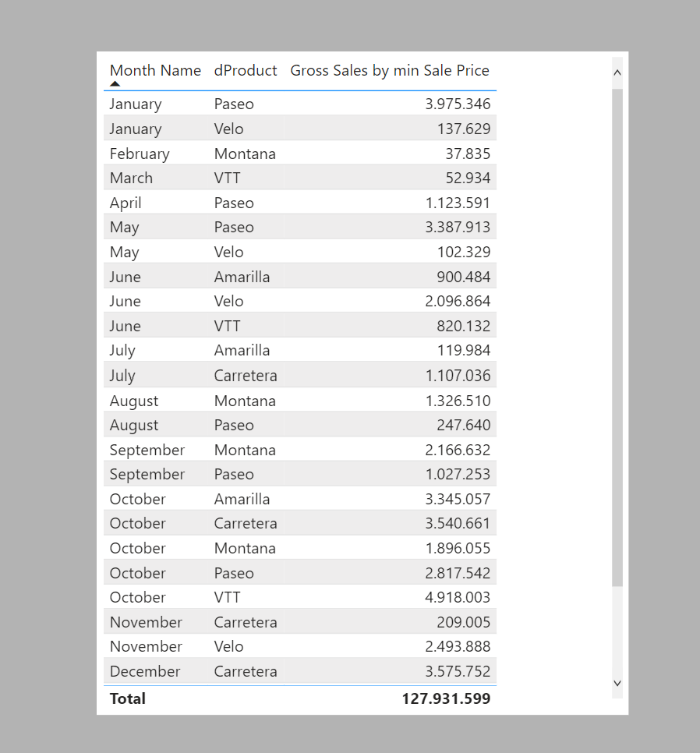The image size is (700, 753).
Task: Select the value 102.329
Action: (464, 252)
